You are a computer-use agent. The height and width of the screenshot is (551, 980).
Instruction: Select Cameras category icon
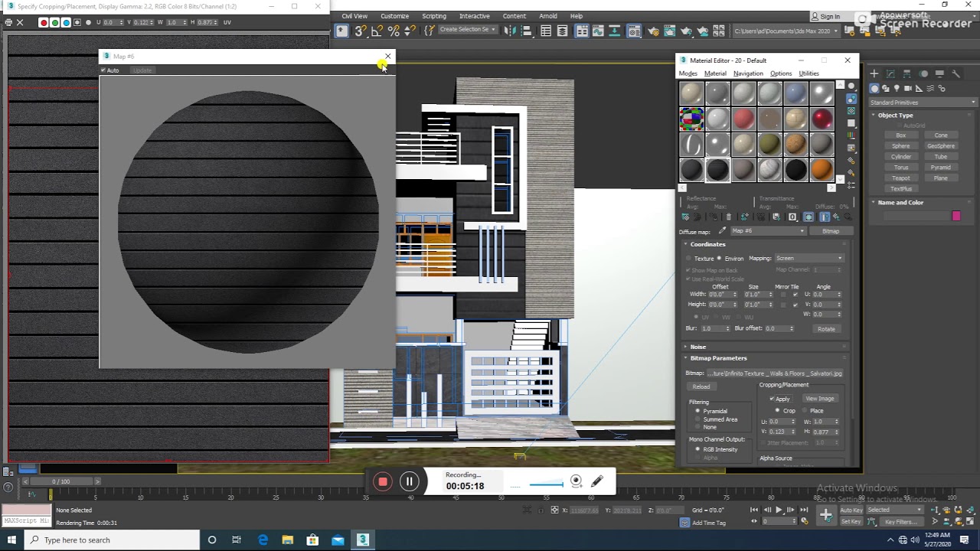pyautogui.click(x=908, y=89)
